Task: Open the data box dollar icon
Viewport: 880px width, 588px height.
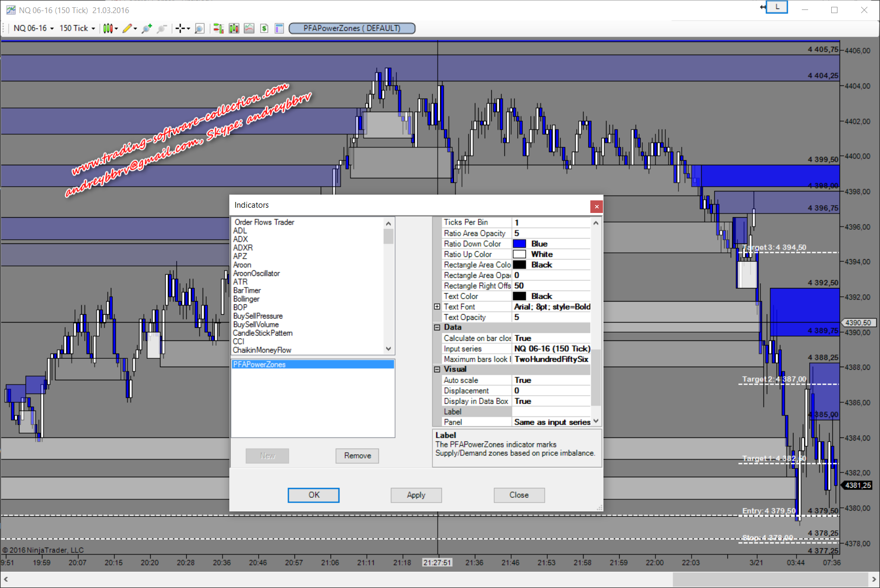Action: pyautogui.click(x=264, y=28)
